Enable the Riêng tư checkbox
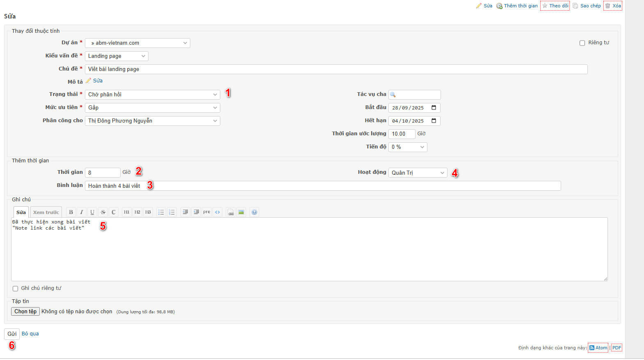The height and width of the screenshot is (360, 644). tap(582, 43)
